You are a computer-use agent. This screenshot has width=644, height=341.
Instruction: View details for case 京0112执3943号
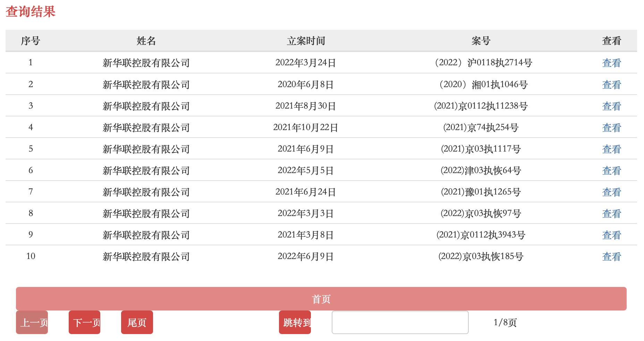click(x=611, y=235)
